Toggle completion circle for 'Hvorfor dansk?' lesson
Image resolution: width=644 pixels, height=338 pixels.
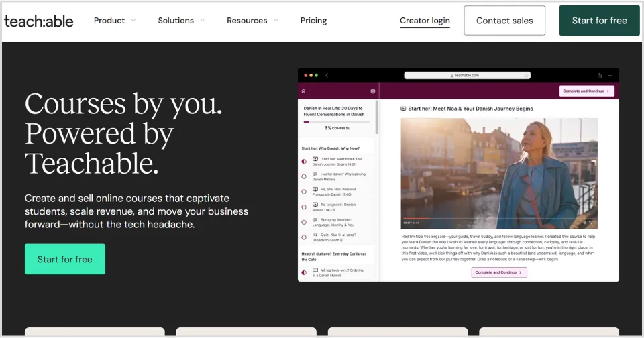click(304, 176)
